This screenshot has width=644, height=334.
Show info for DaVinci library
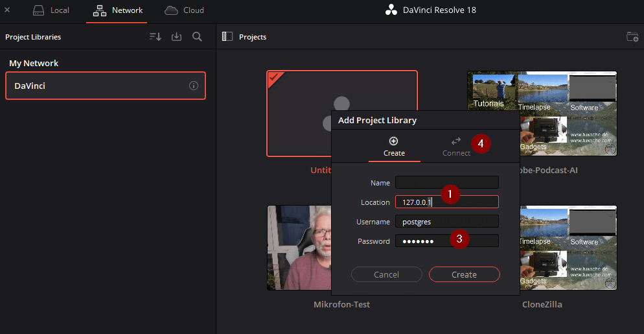(x=194, y=86)
